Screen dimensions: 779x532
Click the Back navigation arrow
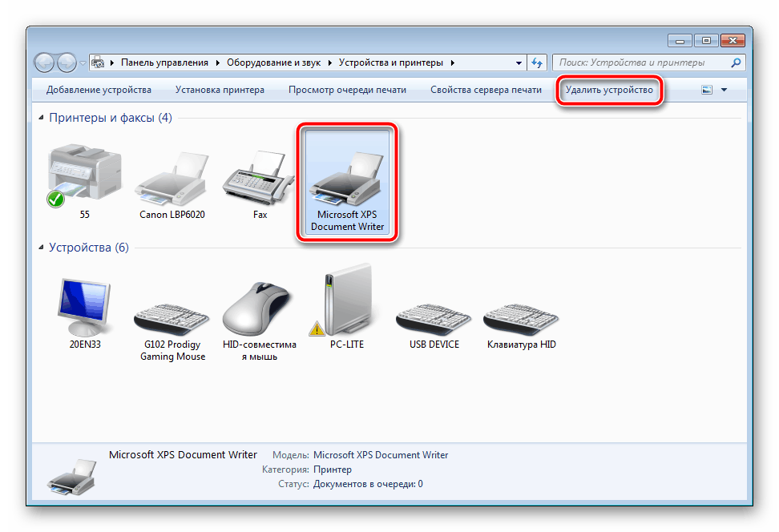pyautogui.click(x=44, y=63)
